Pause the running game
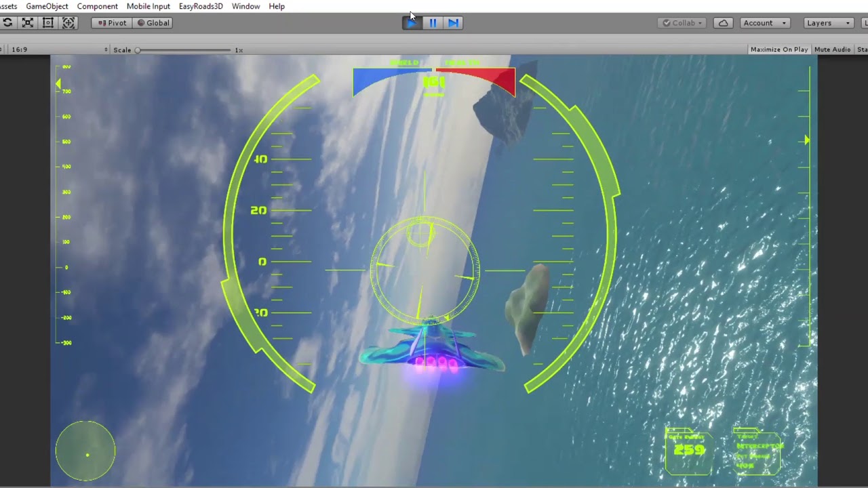Screen dimensions: 868x488 pos(433,22)
